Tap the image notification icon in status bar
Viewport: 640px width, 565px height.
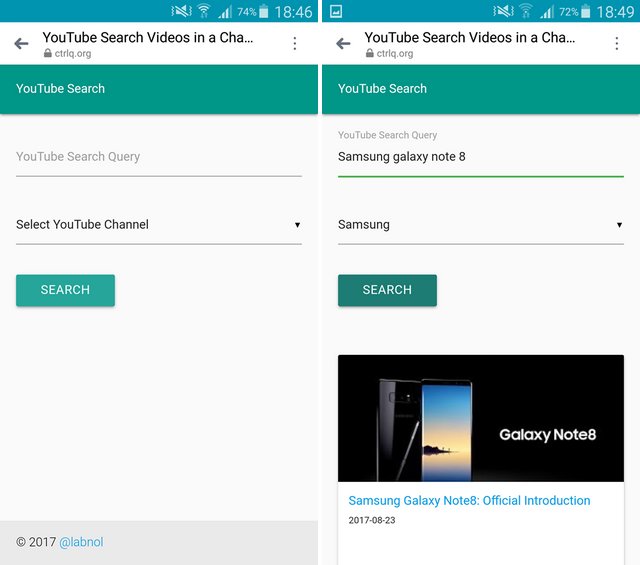336,12
